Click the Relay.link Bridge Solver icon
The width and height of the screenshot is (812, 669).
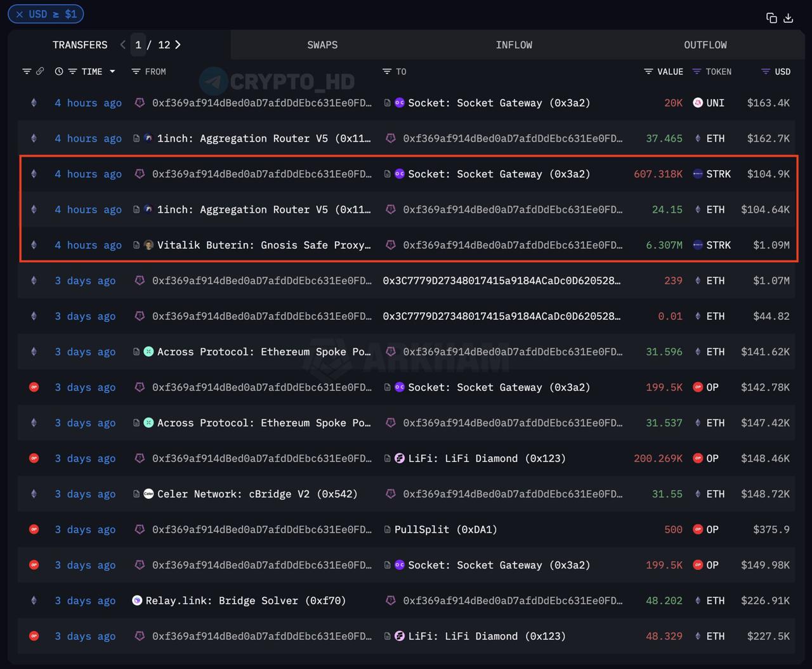[x=137, y=600]
